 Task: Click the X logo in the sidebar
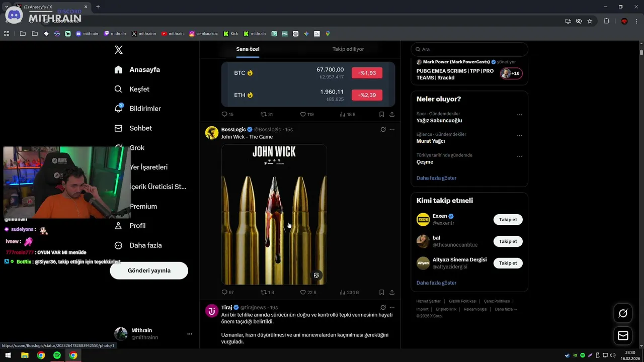tap(118, 50)
